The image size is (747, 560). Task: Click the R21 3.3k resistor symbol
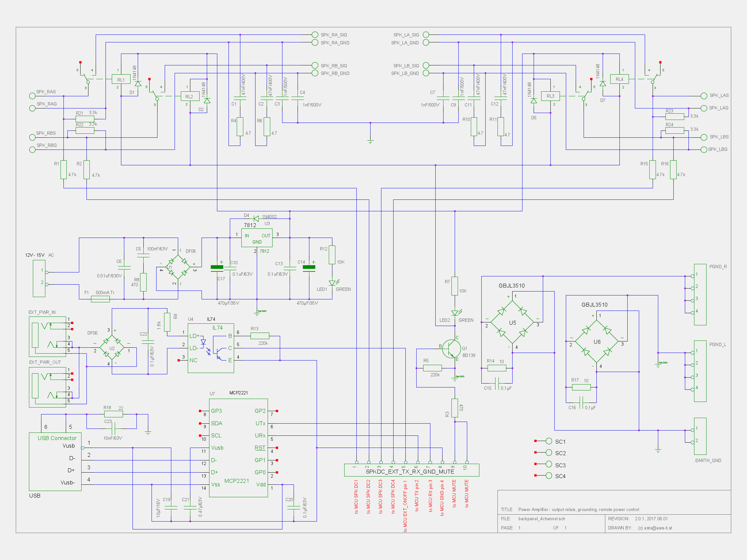point(85,119)
